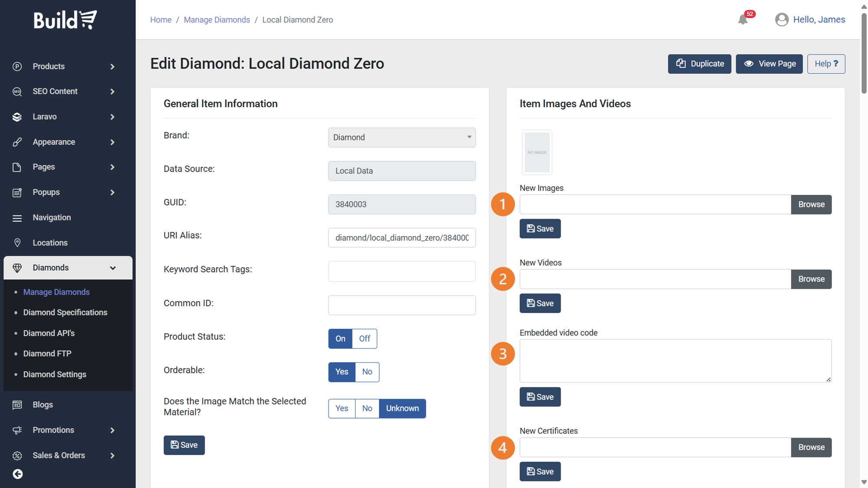The image size is (868, 488).
Task: Click the notifications bell icon
Action: click(x=743, y=20)
